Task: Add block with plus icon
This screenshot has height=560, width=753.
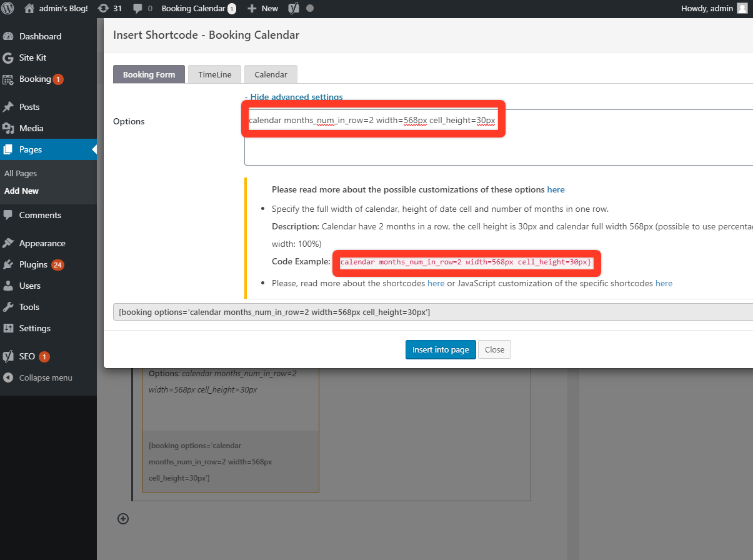Action: tap(123, 518)
